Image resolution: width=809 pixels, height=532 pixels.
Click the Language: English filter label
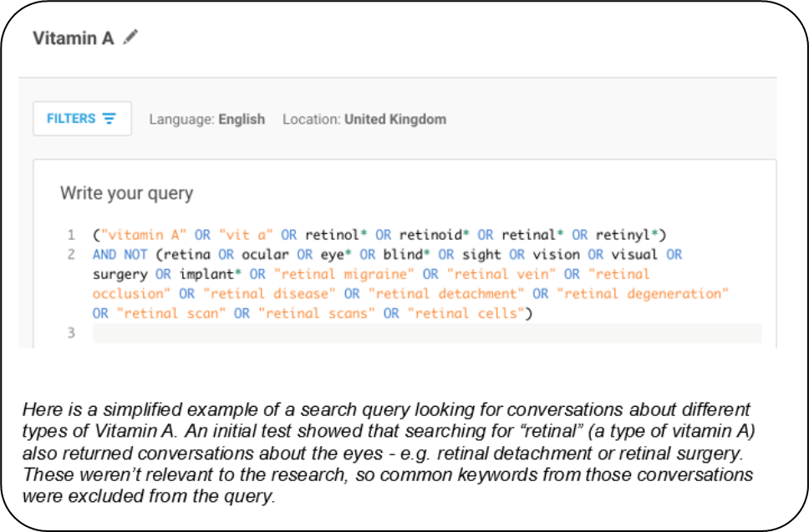pyautogui.click(x=207, y=119)
